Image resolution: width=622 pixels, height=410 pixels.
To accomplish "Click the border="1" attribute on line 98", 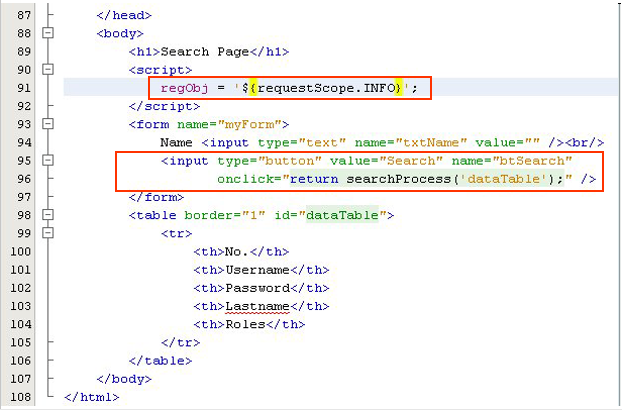I will click(x=225, y=215).
